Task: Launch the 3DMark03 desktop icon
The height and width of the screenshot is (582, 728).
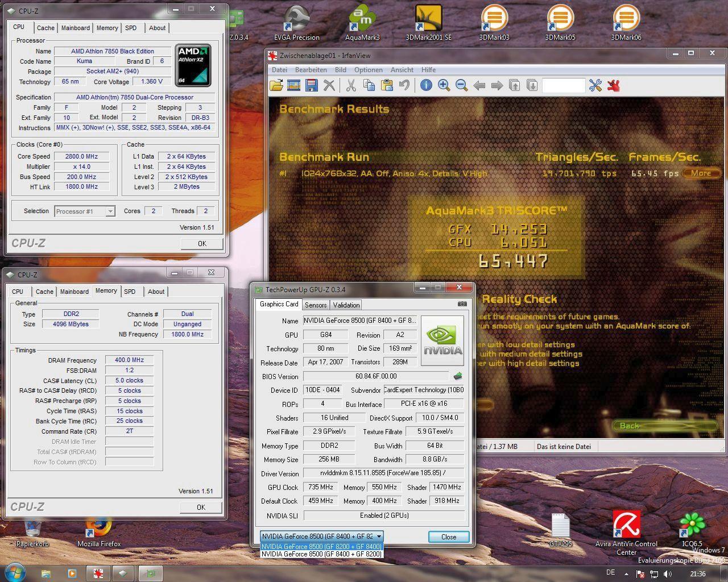Action: click(x=494, y=23)
